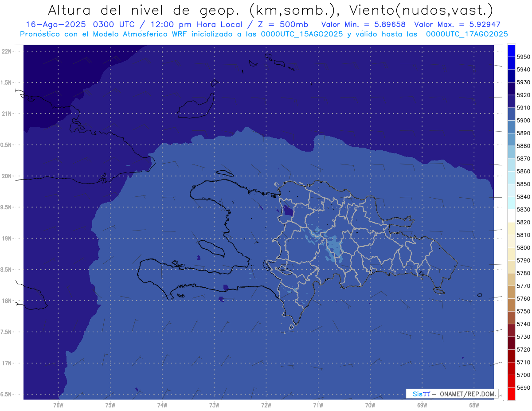The height and width of the screenshot is (411, 532).
Task: Select the '6.5N' latitude label
Action: (x=7, y=395)
